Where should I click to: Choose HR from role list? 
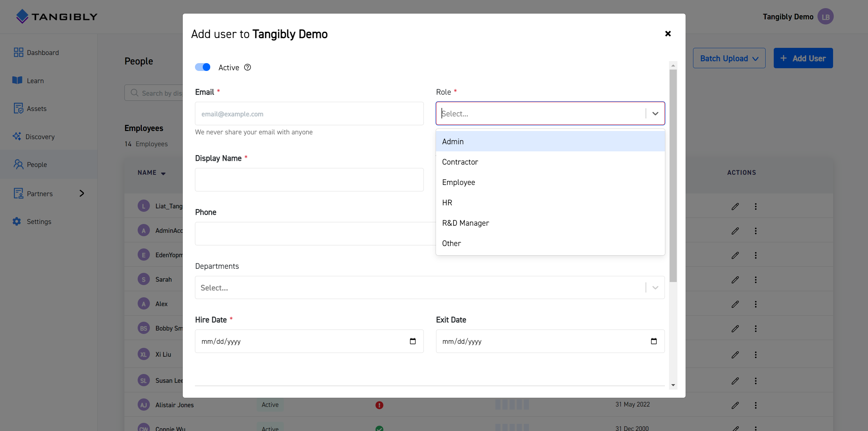pyautogui.click(x=550, y=203)
